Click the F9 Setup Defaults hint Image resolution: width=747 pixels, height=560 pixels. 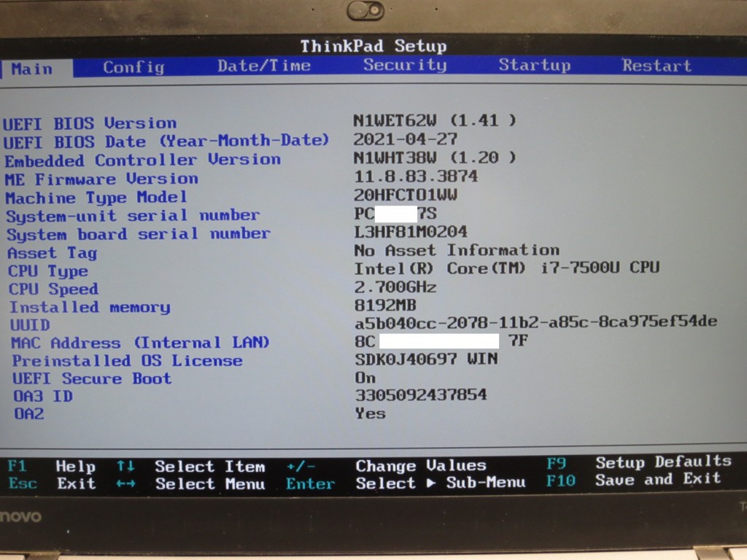coord(639,462)
